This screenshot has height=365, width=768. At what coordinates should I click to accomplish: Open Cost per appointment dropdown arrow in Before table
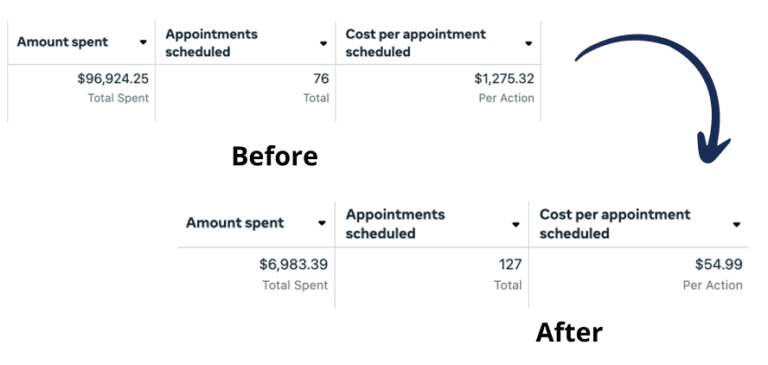point(528,44)
